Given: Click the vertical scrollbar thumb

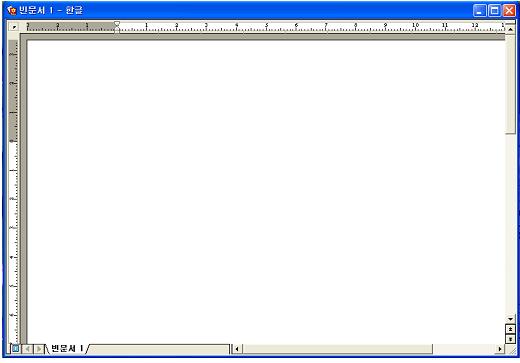Looking at the screenshot, I should (x=510, y=84).
